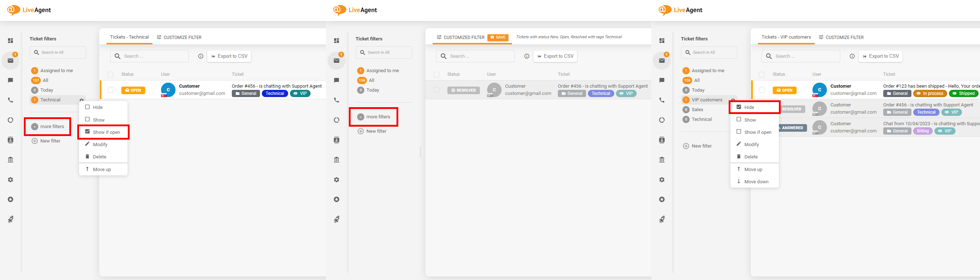Select 'Move down' in the filter menu
Viewport: 980px width, 280px height.
click(756, 181)
